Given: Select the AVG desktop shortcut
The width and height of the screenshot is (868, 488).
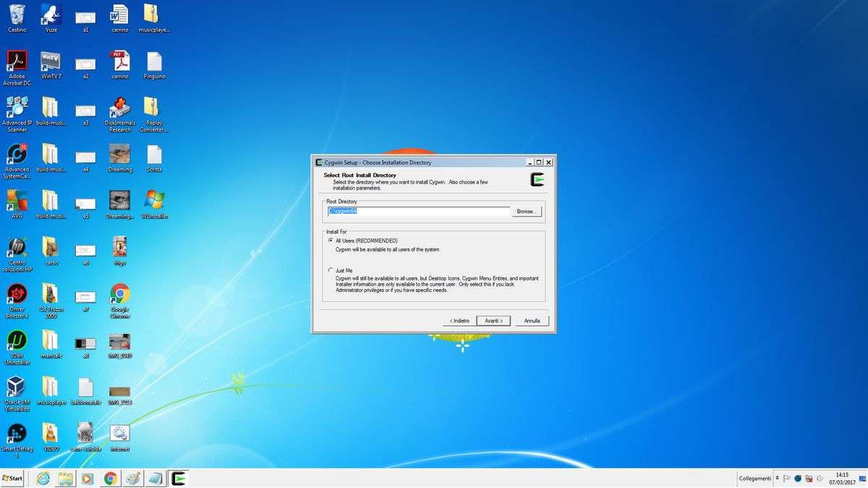Looking at the screenshot, I should coord(17,205).
